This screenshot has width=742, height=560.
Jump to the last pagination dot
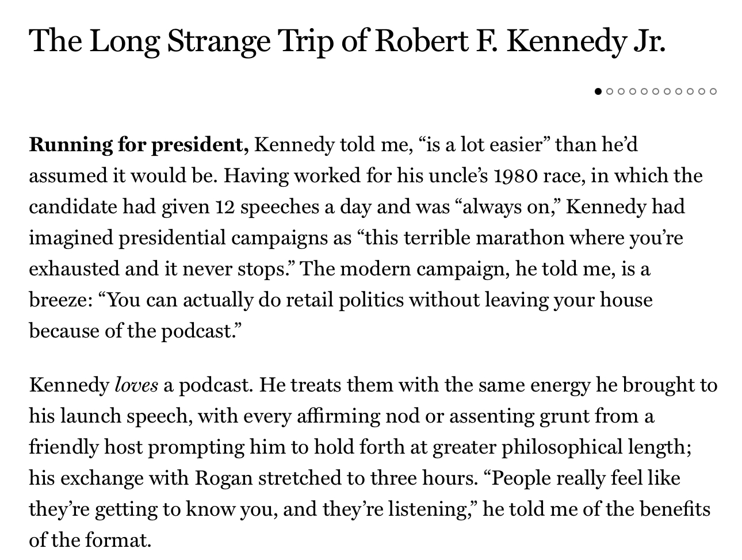pyautogui.click(x=713, y=91)
